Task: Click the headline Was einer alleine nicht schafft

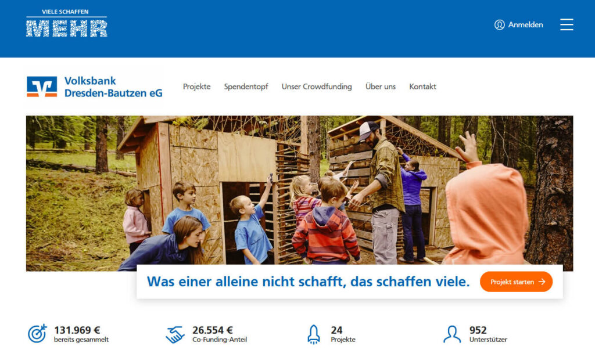Action: [x=308, y=282]
